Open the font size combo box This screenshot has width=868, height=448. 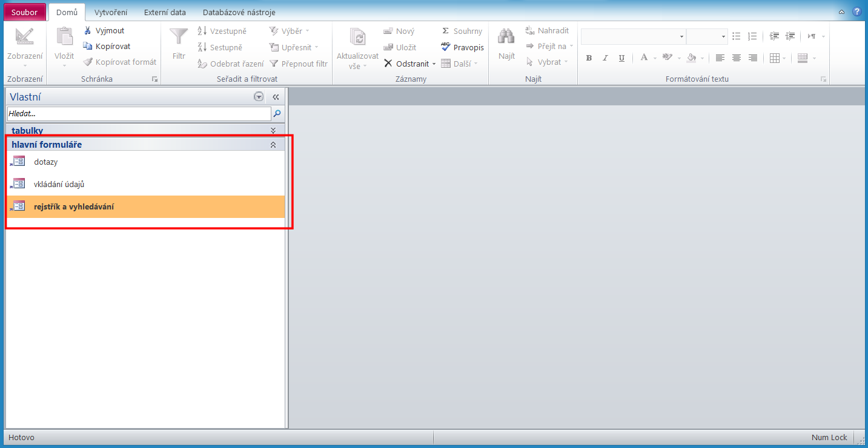(707, 37)
